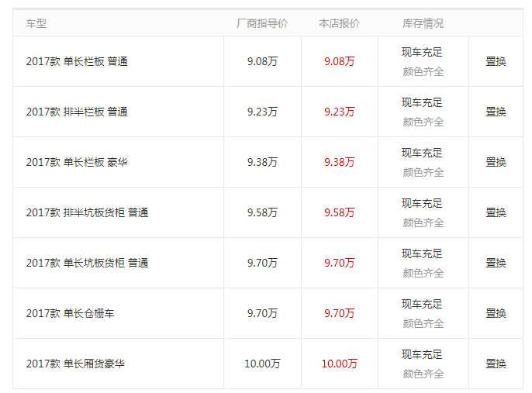Click 置换 for the 9.08万 单长栏板 普通

click(x=496, y=61)
